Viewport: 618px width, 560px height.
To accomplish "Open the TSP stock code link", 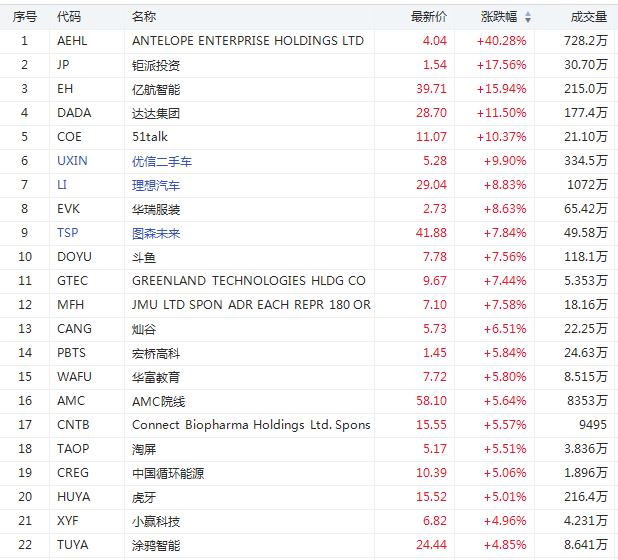I will tap(68, 233).
